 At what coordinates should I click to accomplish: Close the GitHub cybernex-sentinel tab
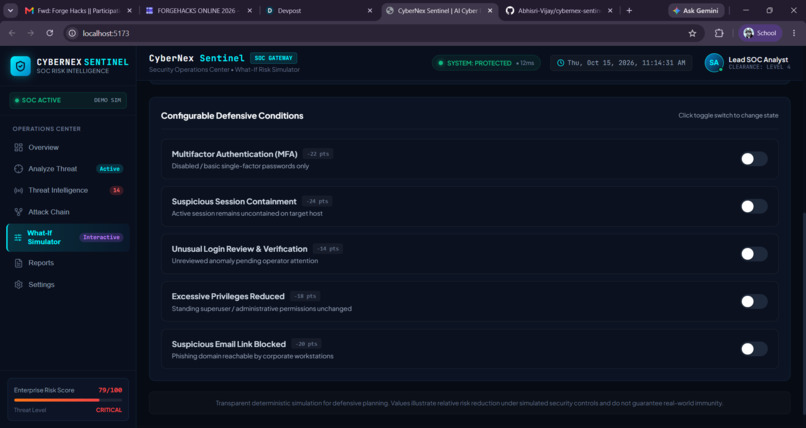[610, 10]
